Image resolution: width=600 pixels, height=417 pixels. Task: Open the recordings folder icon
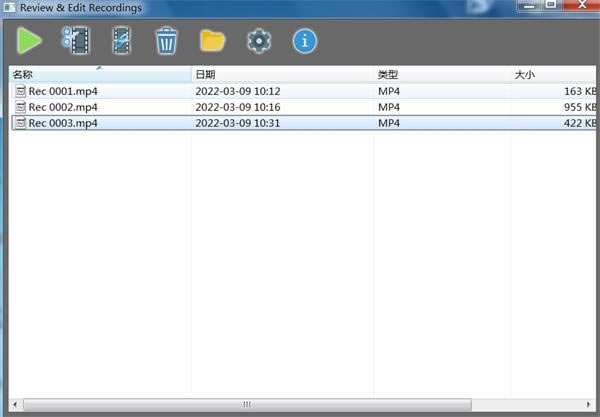coord(212,41)
